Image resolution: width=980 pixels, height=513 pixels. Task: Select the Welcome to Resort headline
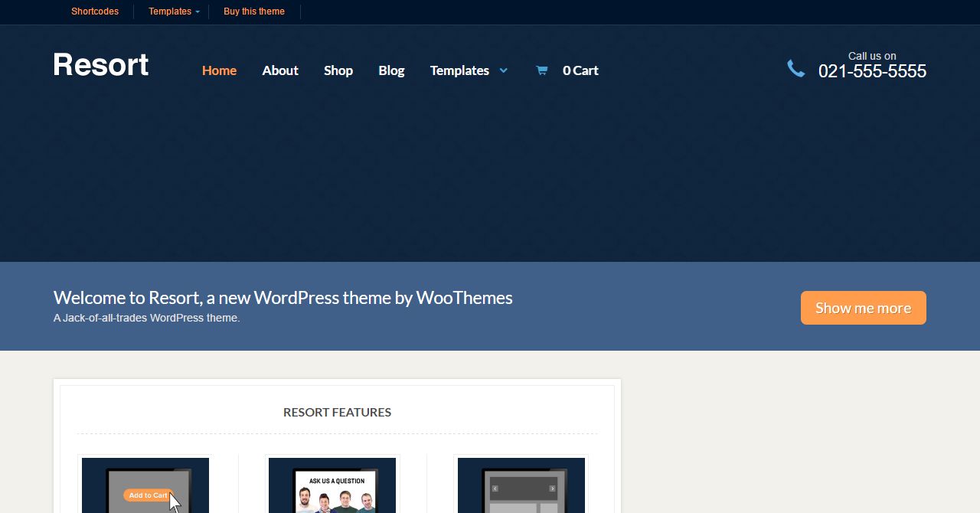[283, 298]
